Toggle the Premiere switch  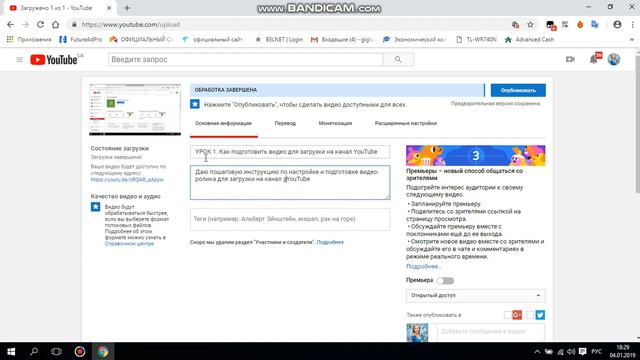(445, 280)
